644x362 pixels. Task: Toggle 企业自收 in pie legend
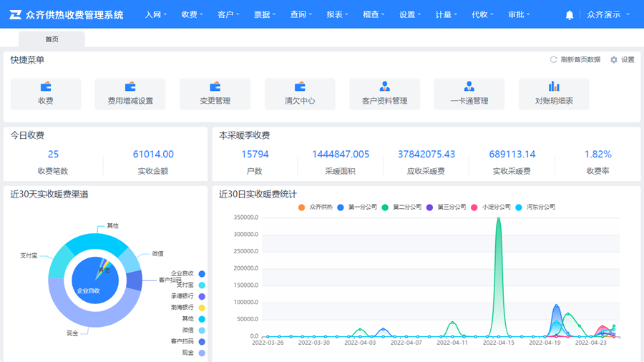(188, 274)
